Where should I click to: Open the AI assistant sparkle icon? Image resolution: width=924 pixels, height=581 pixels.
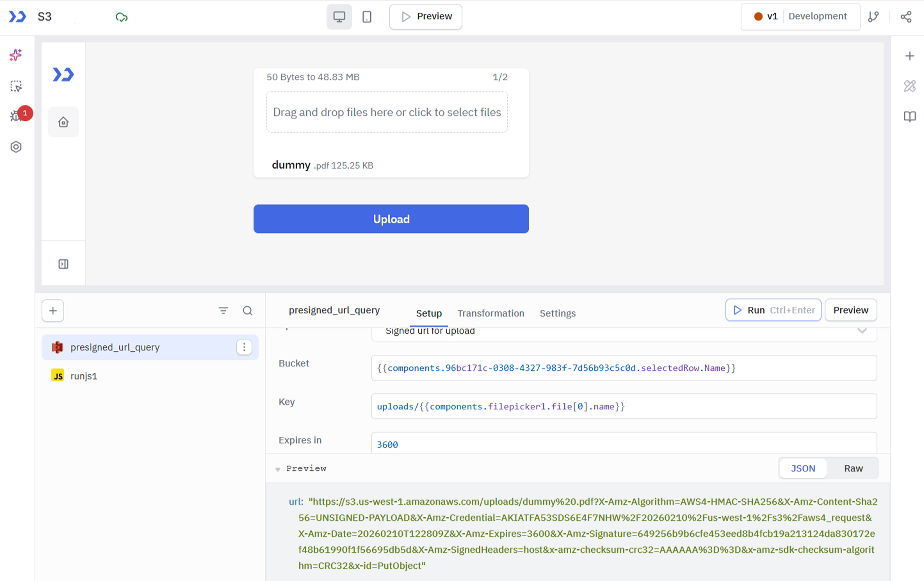16,55
